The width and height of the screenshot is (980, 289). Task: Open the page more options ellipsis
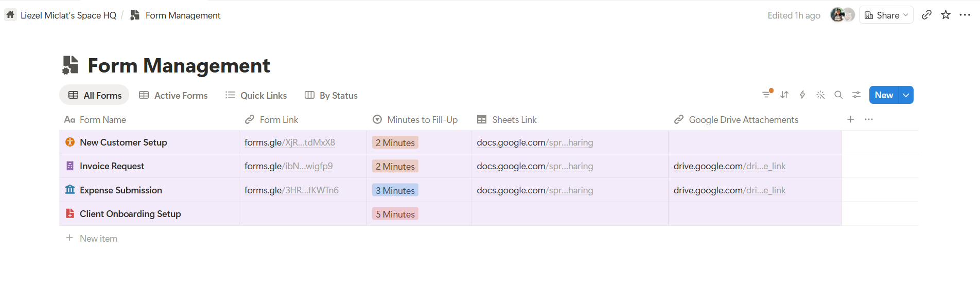965,15
